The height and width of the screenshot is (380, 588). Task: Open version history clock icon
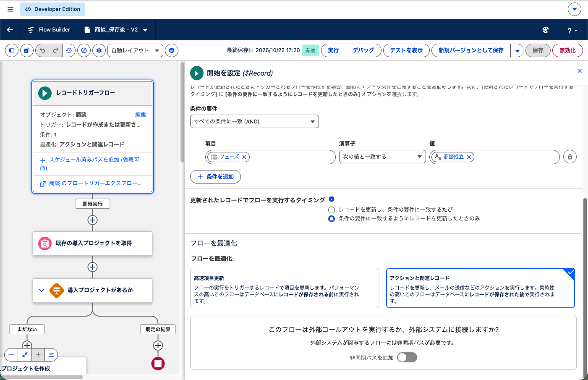click(69, 50)
